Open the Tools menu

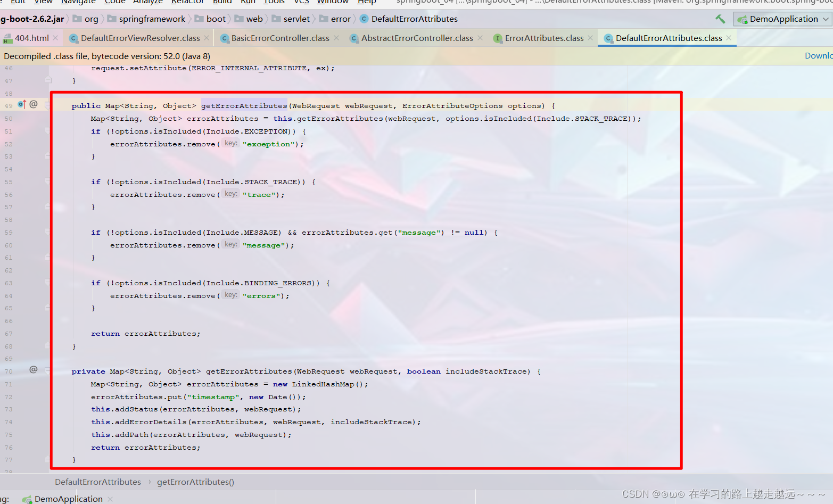tap(274, 2)
